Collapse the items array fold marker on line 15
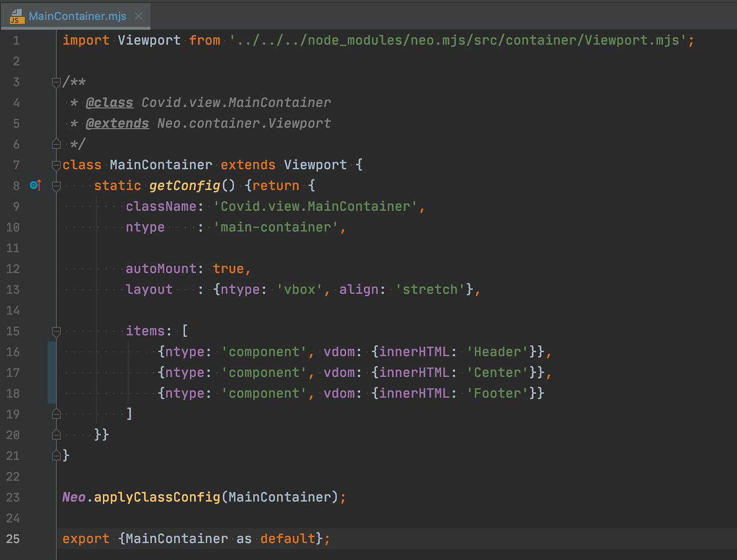Image resolution: width=737 pixels, height=560 pixels. (56, 331)
